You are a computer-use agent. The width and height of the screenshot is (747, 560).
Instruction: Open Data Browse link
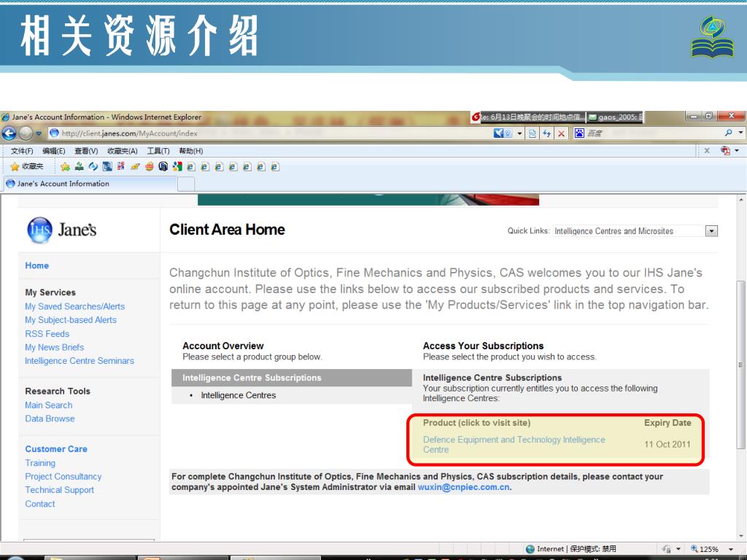click(50, 419)
